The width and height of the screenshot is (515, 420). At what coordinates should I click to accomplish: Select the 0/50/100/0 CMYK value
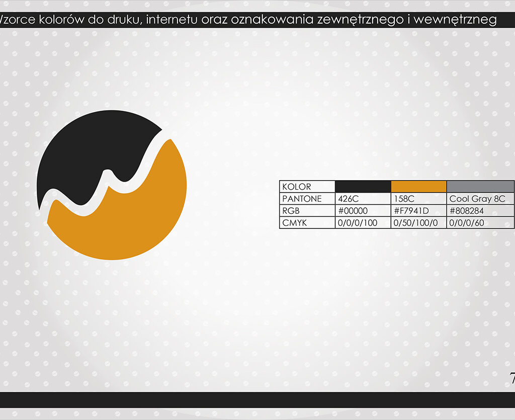coord(418,223)
